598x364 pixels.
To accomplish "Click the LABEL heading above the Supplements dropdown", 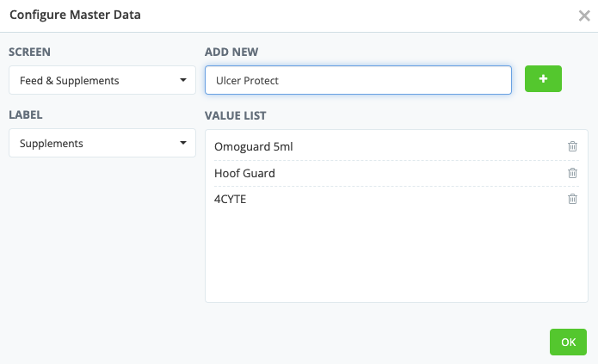I will (x=26, y=114).
